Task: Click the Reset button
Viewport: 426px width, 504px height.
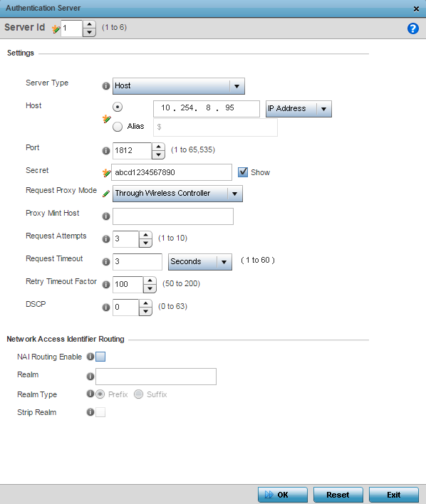Action: 338,495
